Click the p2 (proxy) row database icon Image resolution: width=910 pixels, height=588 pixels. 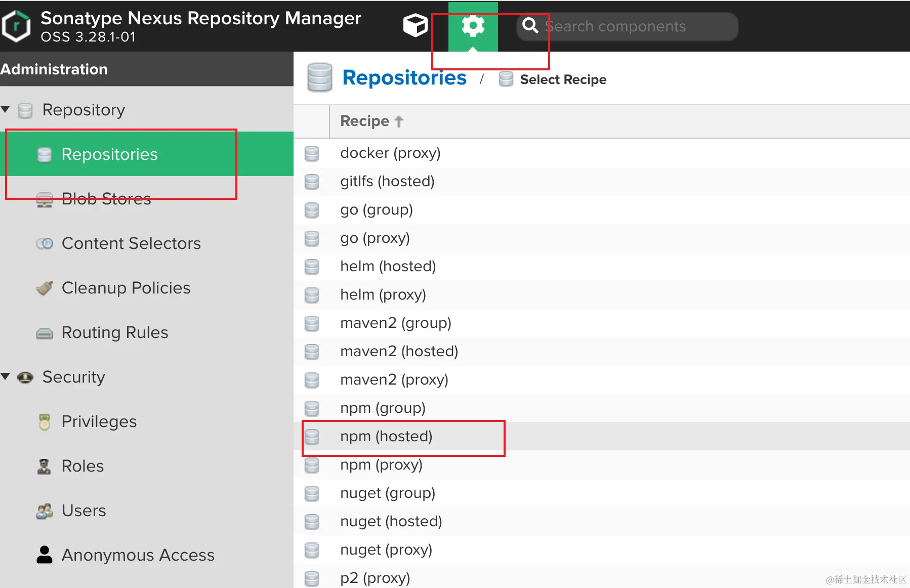point(312,578)
